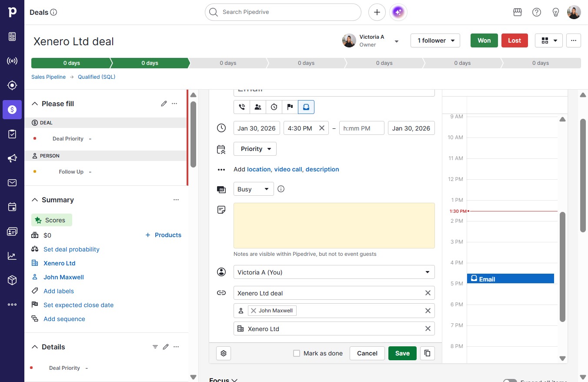
Task: Open Please fill section more options
Action: (x=174, y=104)
